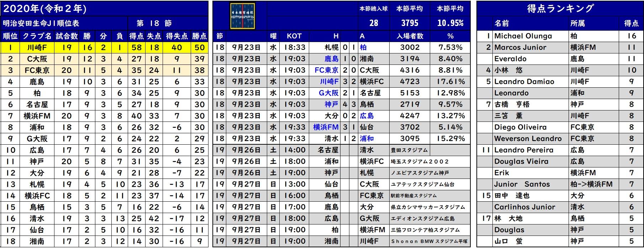Viewport: 644px width, 248px height.
Task: Select Diego Oliveira scorer name
Action: click(x=520, y=127)
